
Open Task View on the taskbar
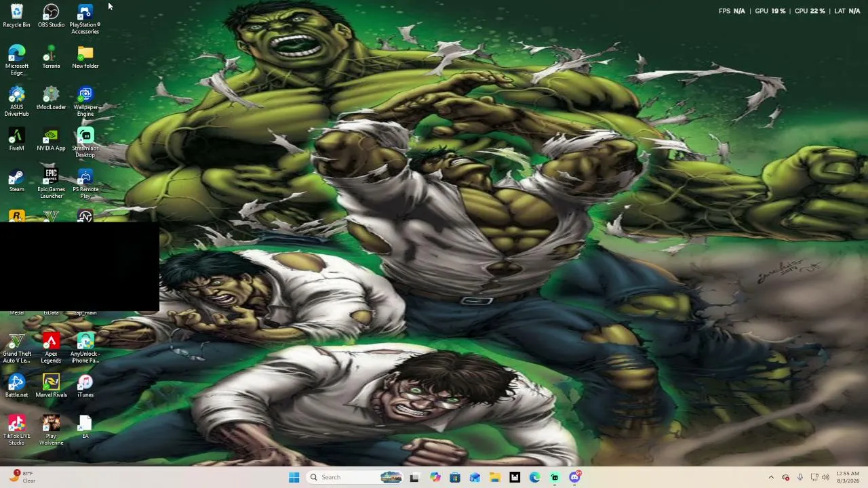(x=414, y=477)
